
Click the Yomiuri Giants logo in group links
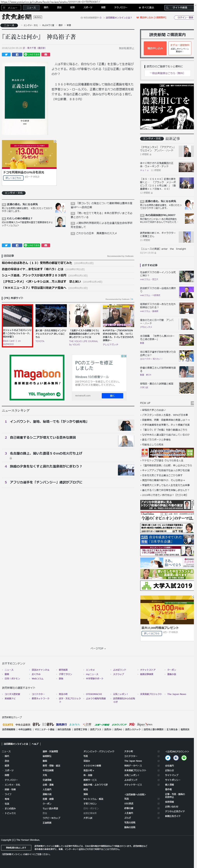[8, 724]
